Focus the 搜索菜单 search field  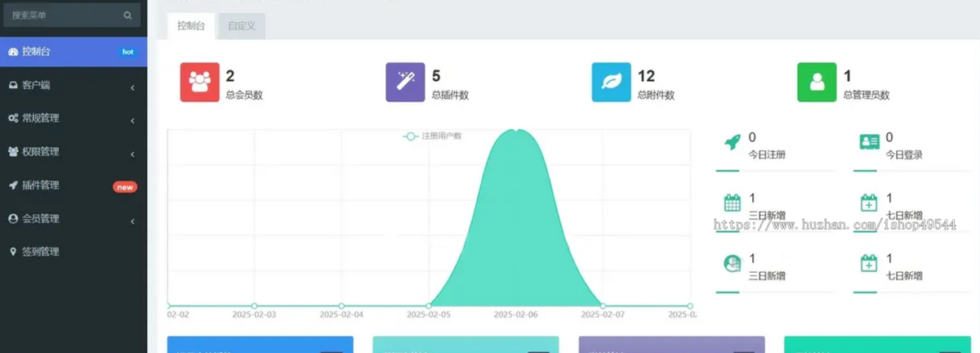tap(71, 15)
